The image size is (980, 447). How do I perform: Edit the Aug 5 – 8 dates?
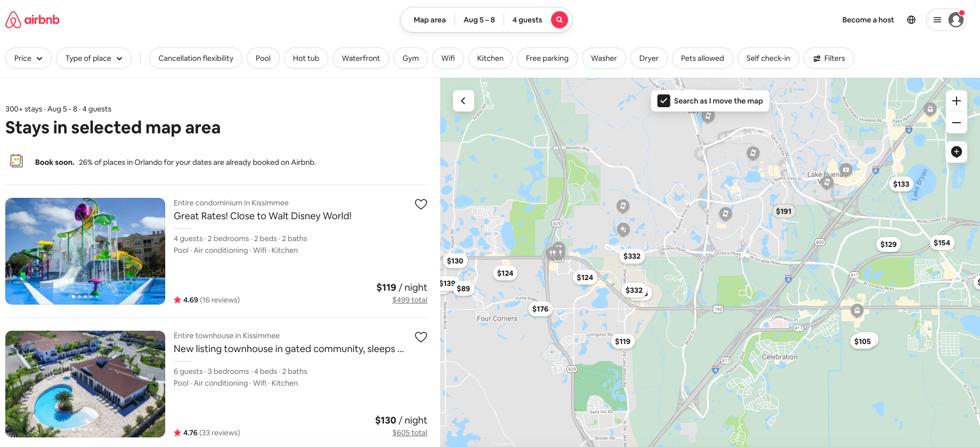click(x=479, y=20)
